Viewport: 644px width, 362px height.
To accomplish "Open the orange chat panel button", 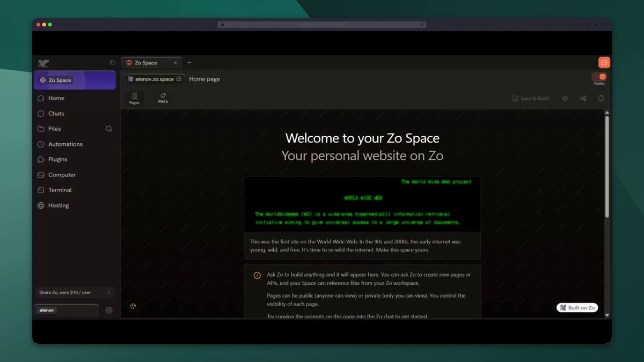I will click(604, 62).
